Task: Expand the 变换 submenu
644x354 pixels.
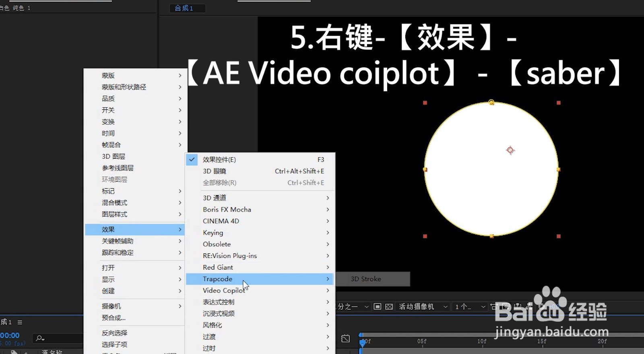Action: (135, 122)
